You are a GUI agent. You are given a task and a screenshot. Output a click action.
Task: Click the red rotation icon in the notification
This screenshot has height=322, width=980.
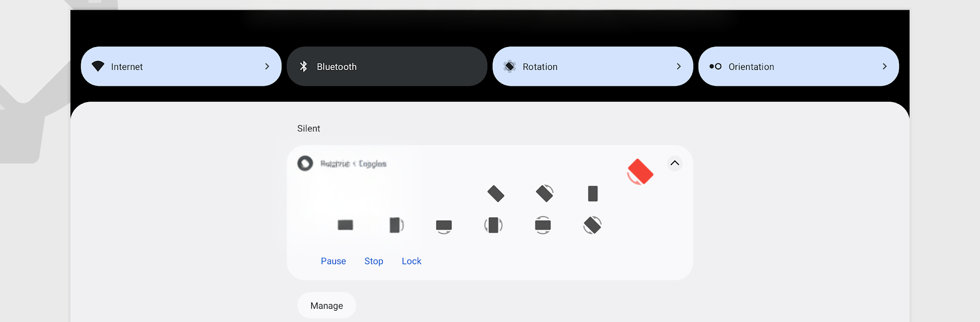click(640, 172)
